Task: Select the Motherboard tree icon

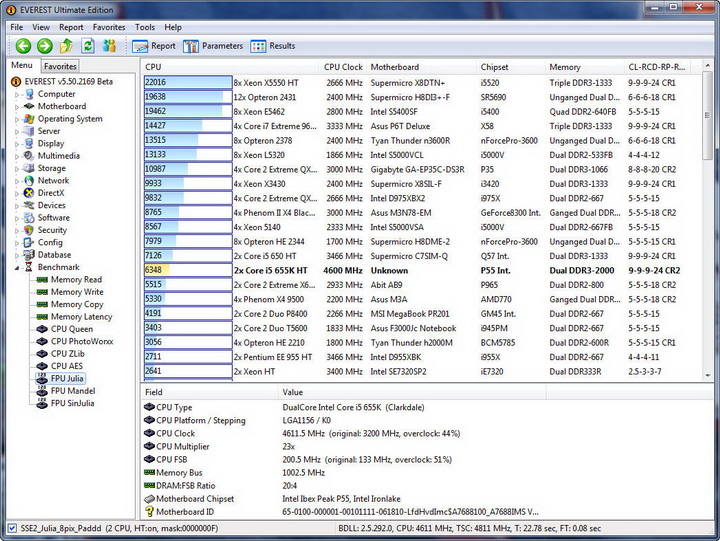Action: click(x=29, y=106)
